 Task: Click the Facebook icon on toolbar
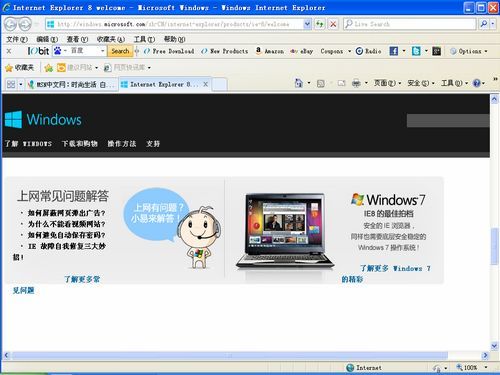(x=394, y=51)
